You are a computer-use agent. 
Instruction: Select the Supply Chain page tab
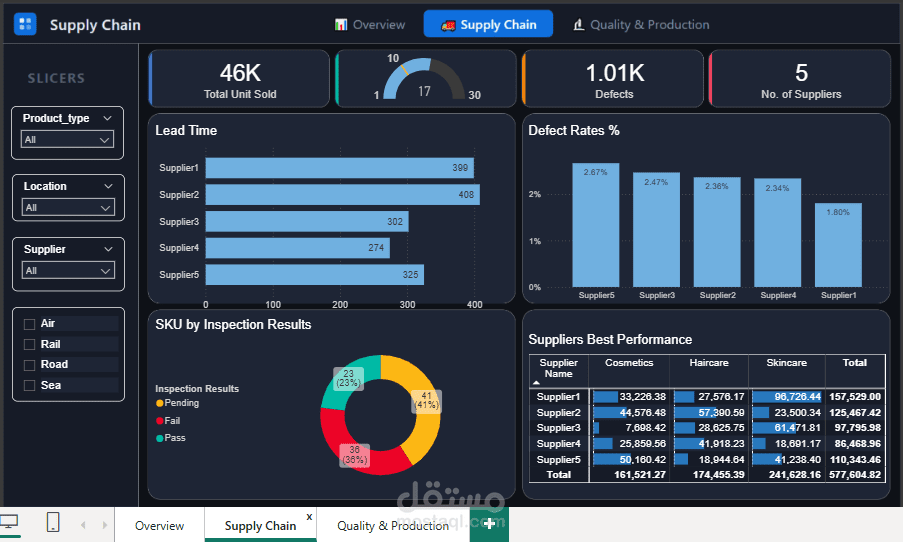point(260,525)
